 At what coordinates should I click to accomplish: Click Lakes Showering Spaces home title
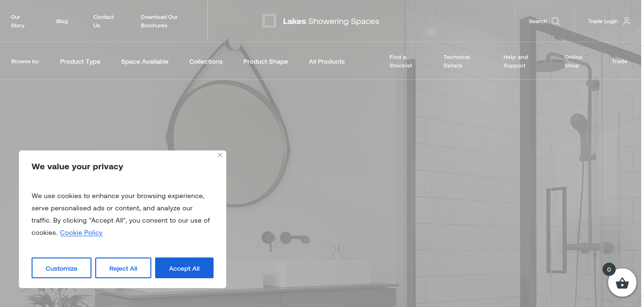click(x=331, y=21)
